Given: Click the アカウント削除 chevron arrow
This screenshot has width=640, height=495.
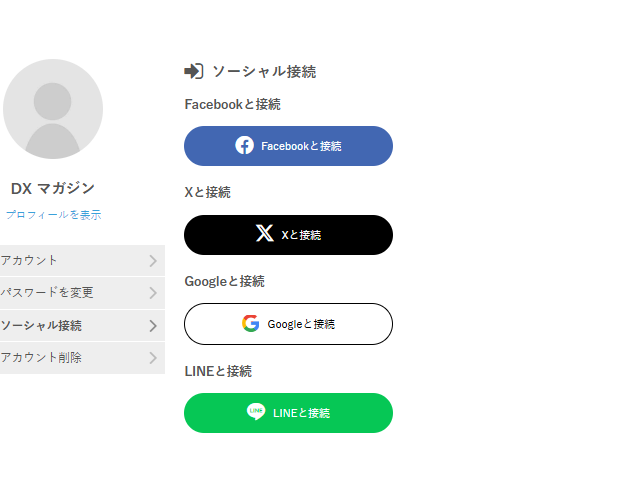Looking at the screenshot, I should [153, 358].
